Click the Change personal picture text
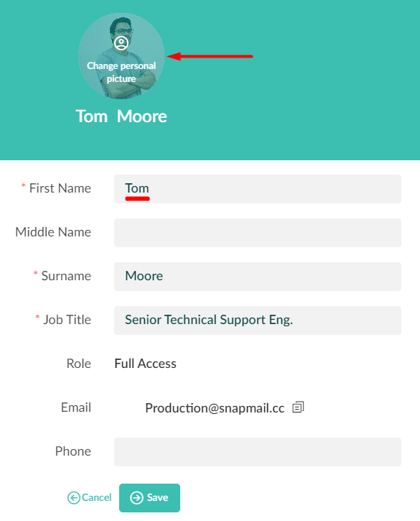The image size is (420, 521). (x=121, y=72)
